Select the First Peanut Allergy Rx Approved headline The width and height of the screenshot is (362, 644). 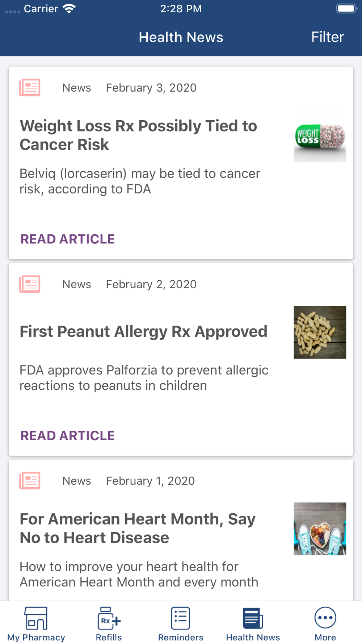point(143,331)
